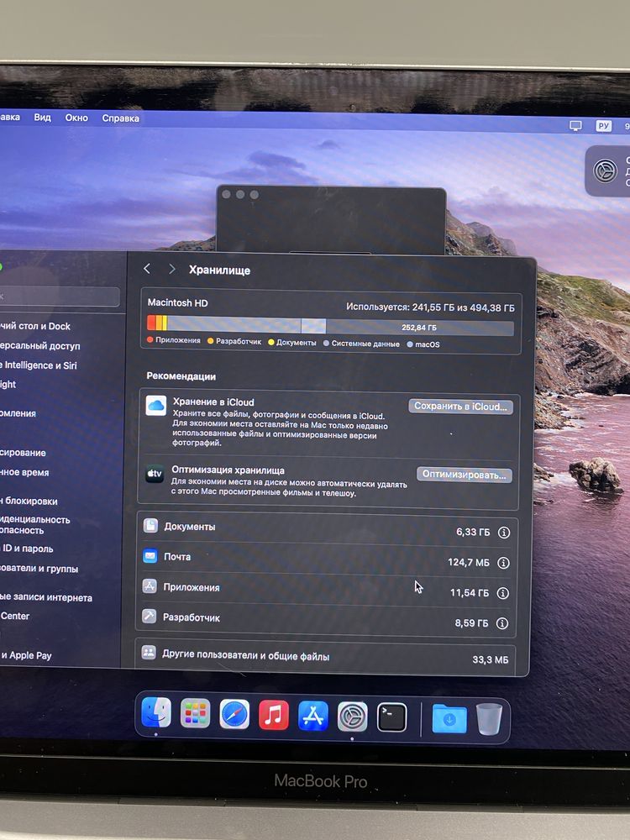Image resolution: width=630 pixels, height=840 pixels.
Task: Open System Settings icon in Dock
Action: [352, 717]
